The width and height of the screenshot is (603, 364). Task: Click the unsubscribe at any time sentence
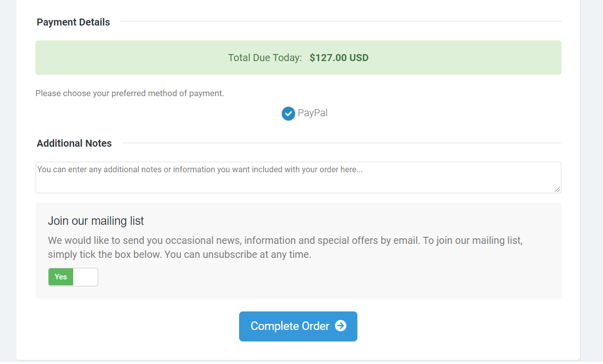pyautogui.click(x=238, y=254)
